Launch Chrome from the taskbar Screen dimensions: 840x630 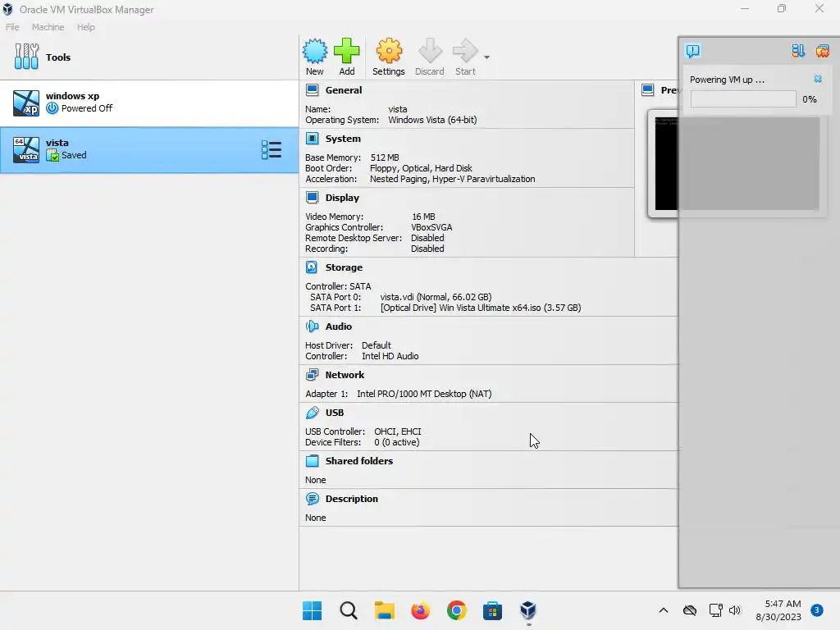pyautogui.click(x=456, y=610)
